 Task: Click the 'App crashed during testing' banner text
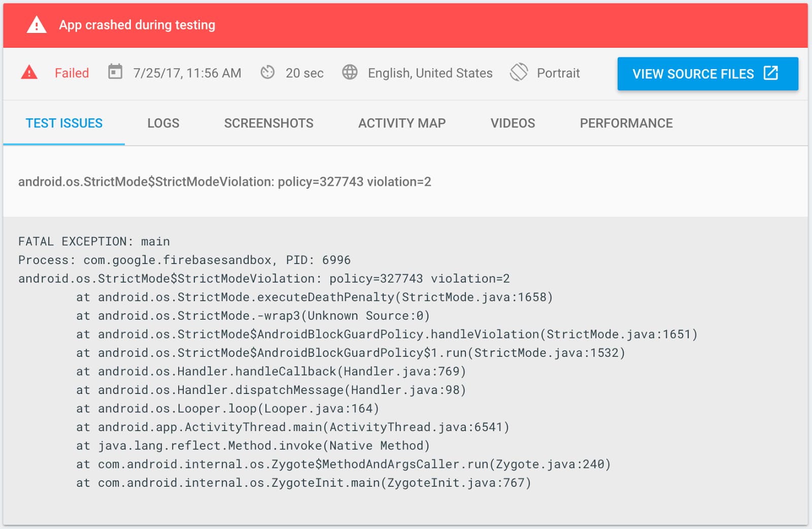(x=137, y=25)
